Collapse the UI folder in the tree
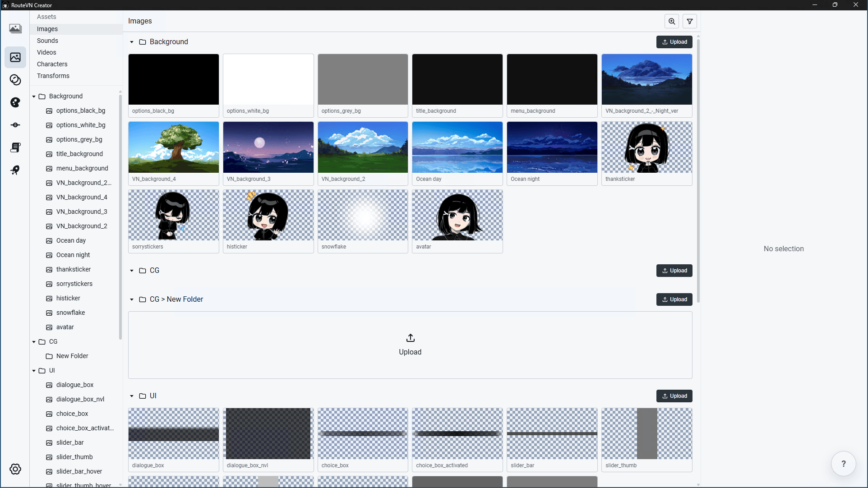The width and height of the screenshot is (868, 488). tap(34, 371)
